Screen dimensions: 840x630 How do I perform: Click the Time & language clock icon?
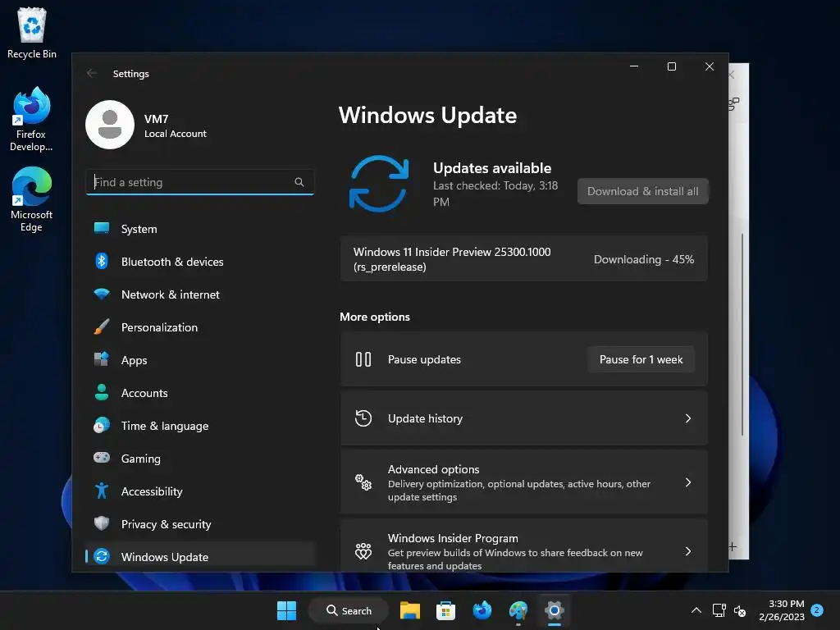(101, 426)
